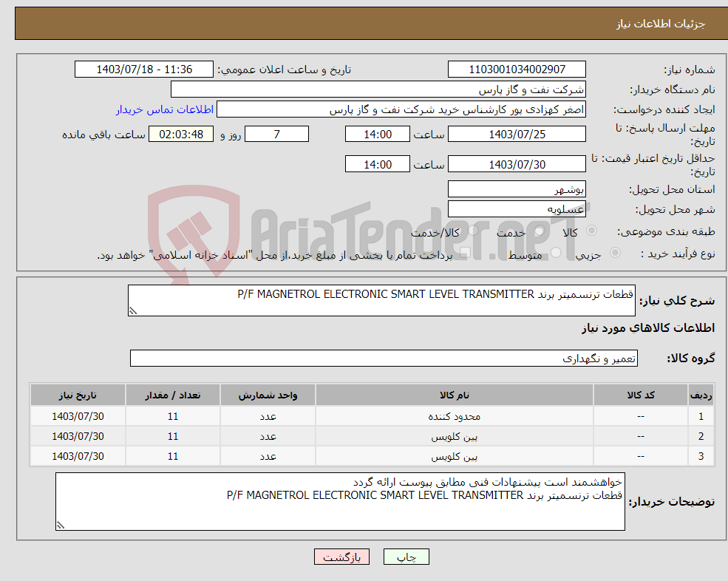Screen dimensions: 728x581
Task: Click the announcement date field 1403/07/18 - 11:36
Action: [144, 69]
